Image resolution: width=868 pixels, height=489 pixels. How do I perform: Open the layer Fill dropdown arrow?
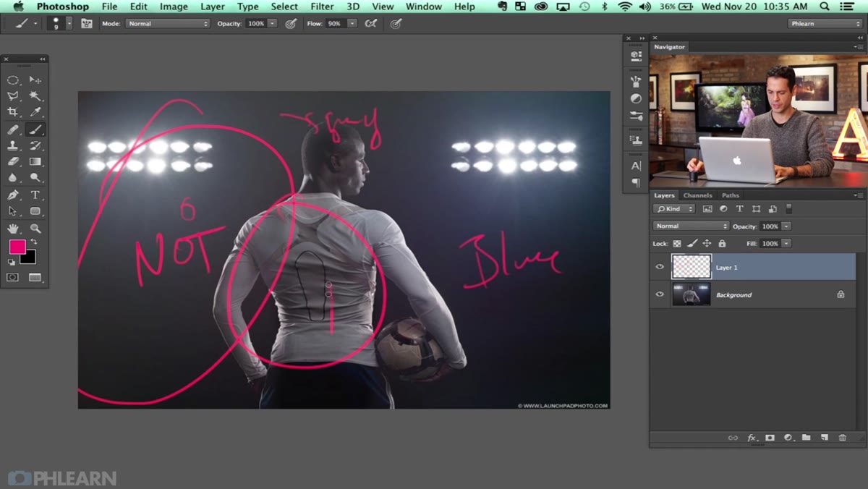(786, 244)
